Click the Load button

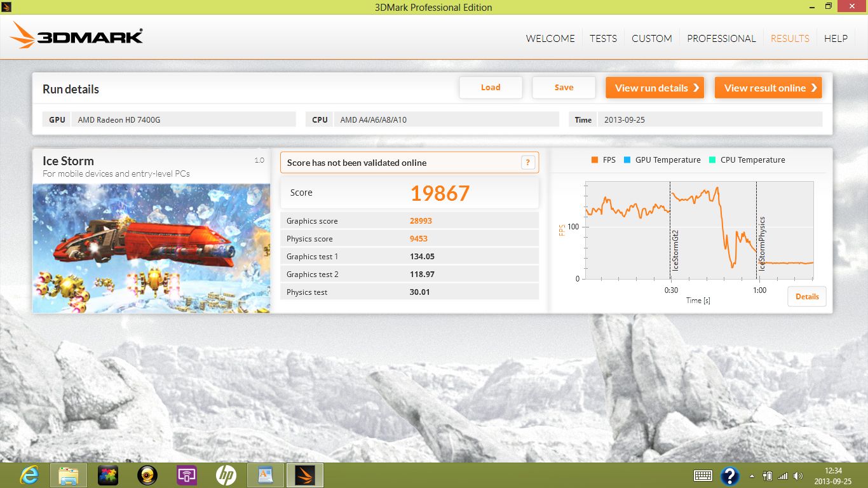coord(491,88)
